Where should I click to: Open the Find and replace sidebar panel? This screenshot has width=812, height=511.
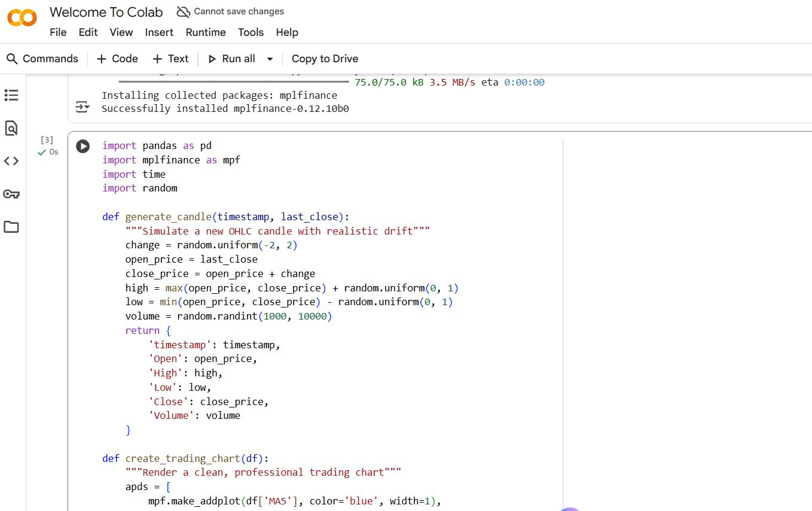[x=11, y=128]
